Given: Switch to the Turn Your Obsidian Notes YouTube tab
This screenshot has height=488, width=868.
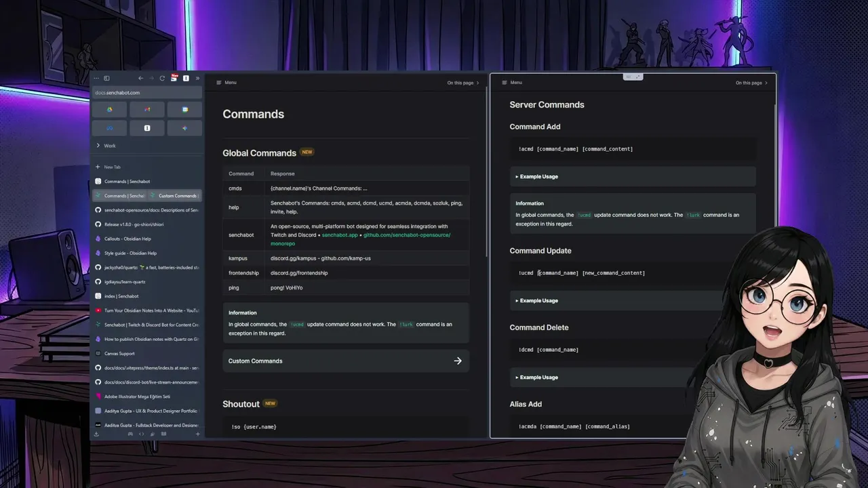Looking at the screenshot, I should [x=147, y=310].
